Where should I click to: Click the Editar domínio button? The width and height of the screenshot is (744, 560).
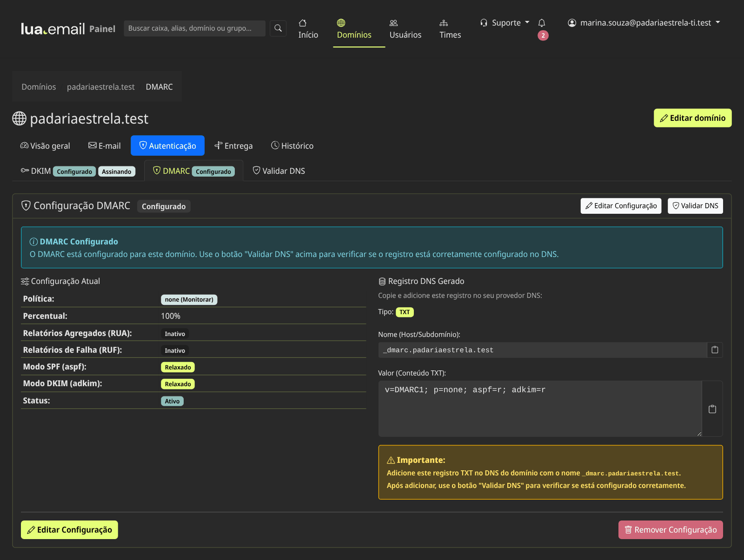coord(692,118)
